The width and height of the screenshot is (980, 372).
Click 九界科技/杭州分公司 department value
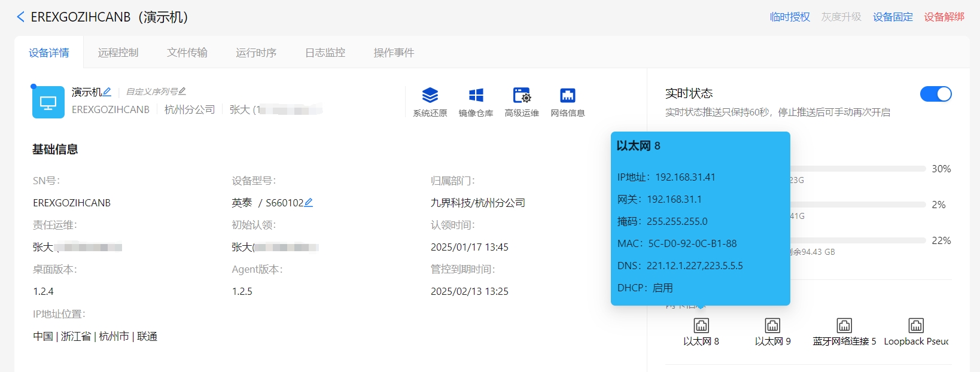pos(478,203)
